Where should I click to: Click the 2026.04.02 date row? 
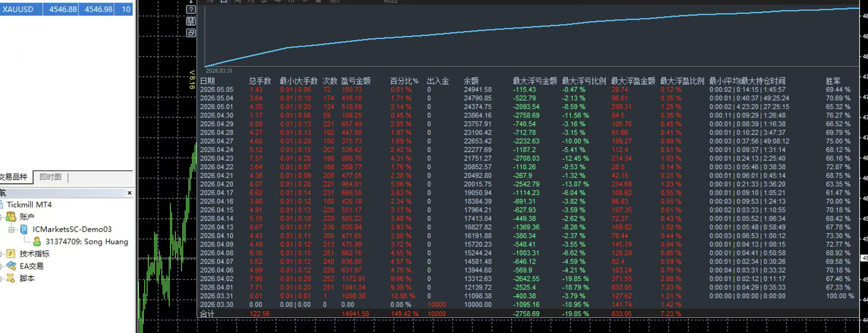217,279
